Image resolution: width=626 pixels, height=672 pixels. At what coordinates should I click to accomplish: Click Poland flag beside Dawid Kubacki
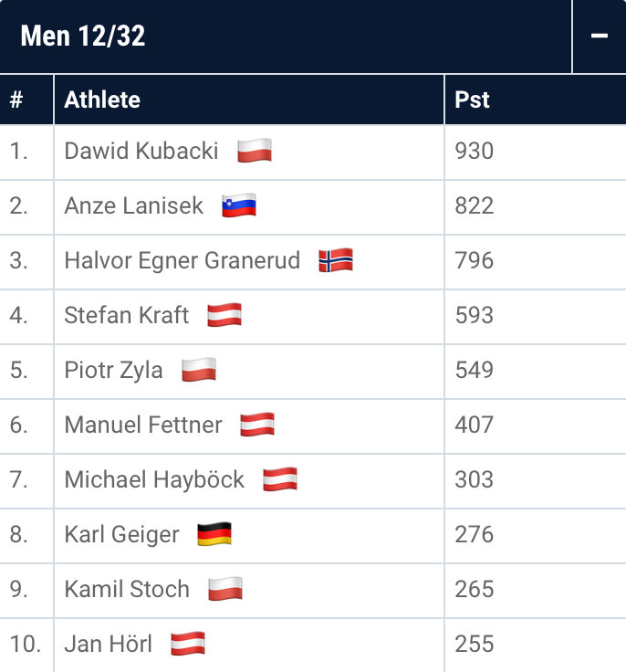pyautogui.click(x=255, y=151)
